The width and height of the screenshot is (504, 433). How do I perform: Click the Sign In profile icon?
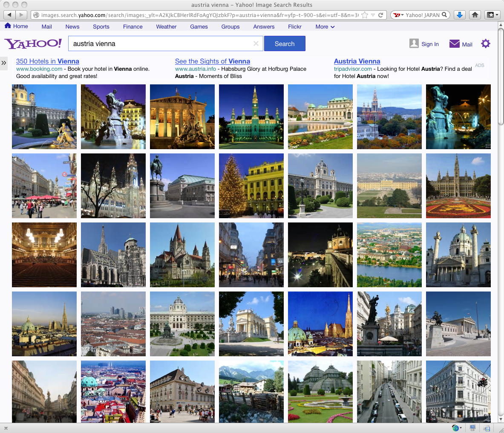pyautogui.click(x=414, y=43)
